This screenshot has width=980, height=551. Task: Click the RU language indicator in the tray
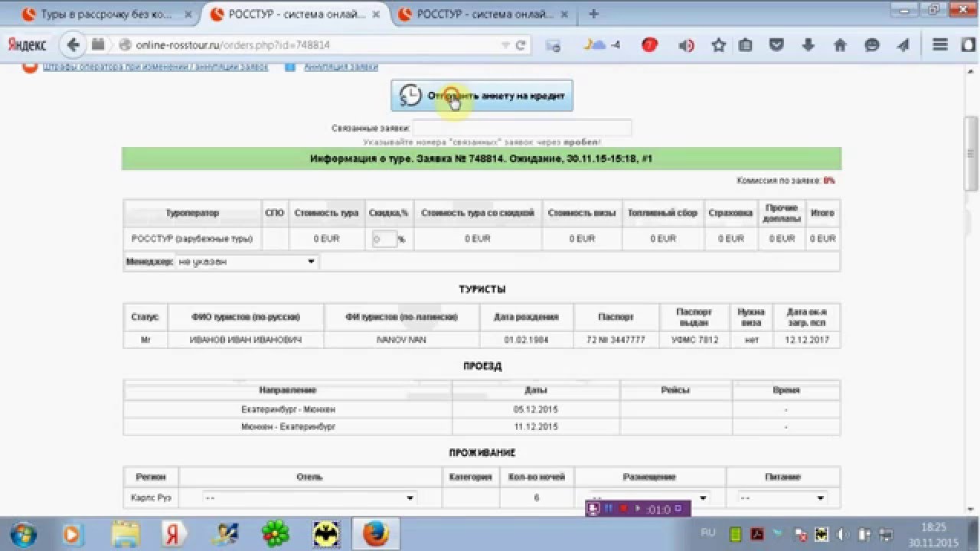708,533
